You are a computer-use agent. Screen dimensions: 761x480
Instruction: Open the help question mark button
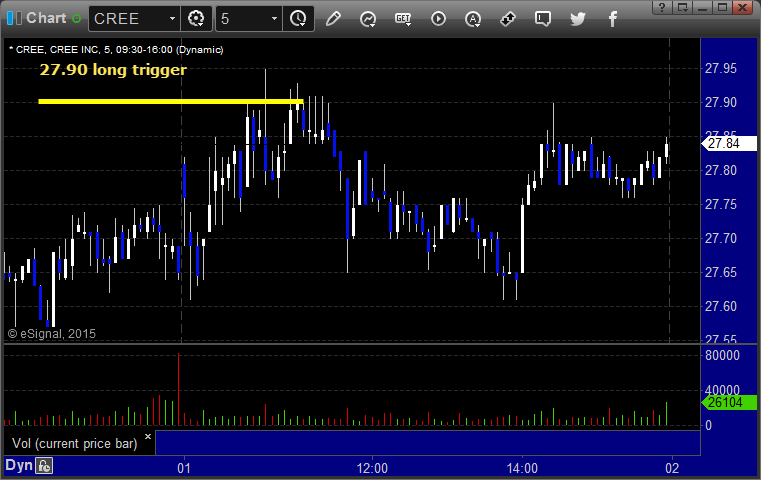(x=662, y=7)
